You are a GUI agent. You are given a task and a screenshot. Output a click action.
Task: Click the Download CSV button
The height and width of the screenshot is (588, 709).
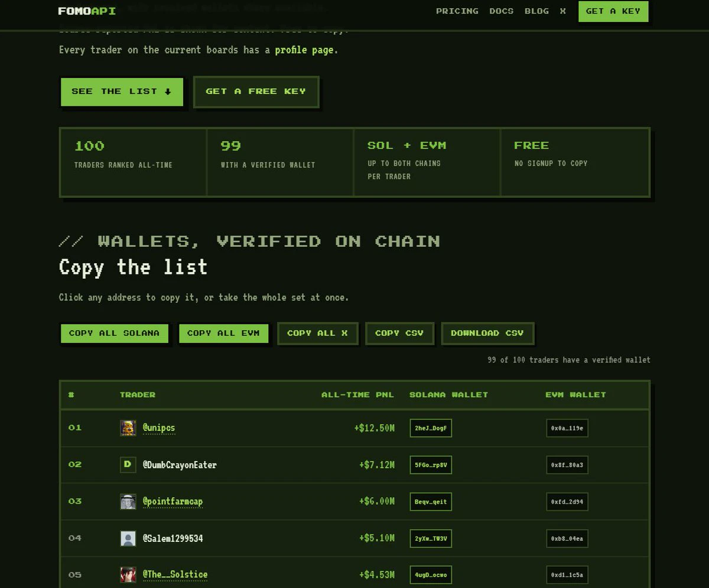click(487, 333)
